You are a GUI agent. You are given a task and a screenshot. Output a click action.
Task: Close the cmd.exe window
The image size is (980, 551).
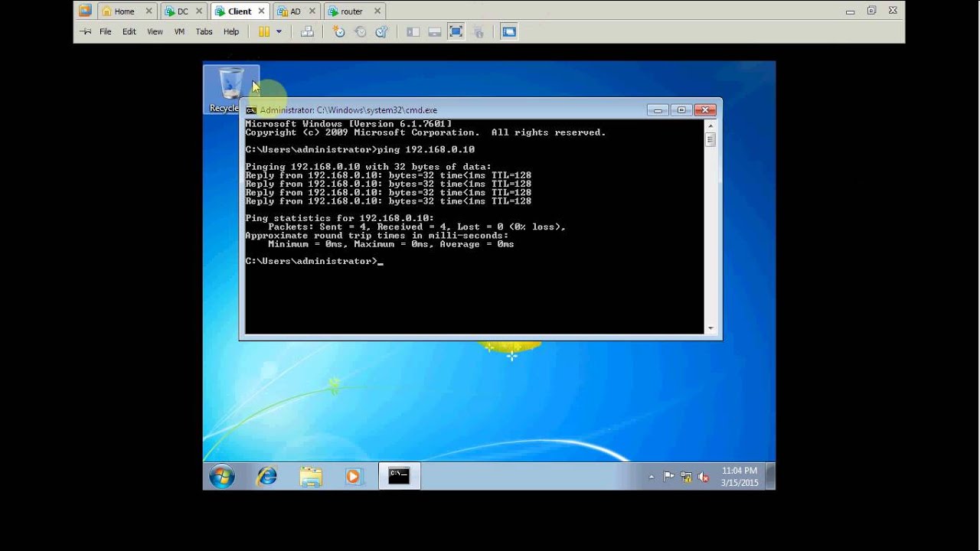(x=705, y=110)
